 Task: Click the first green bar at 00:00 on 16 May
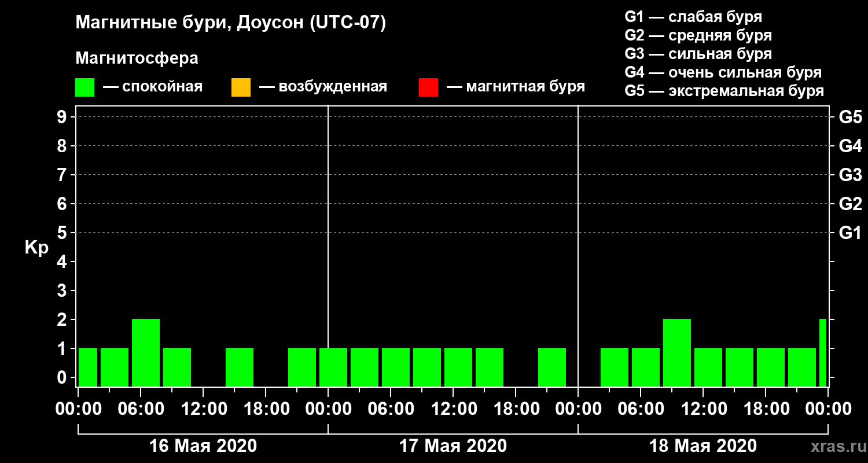[88, 367]
